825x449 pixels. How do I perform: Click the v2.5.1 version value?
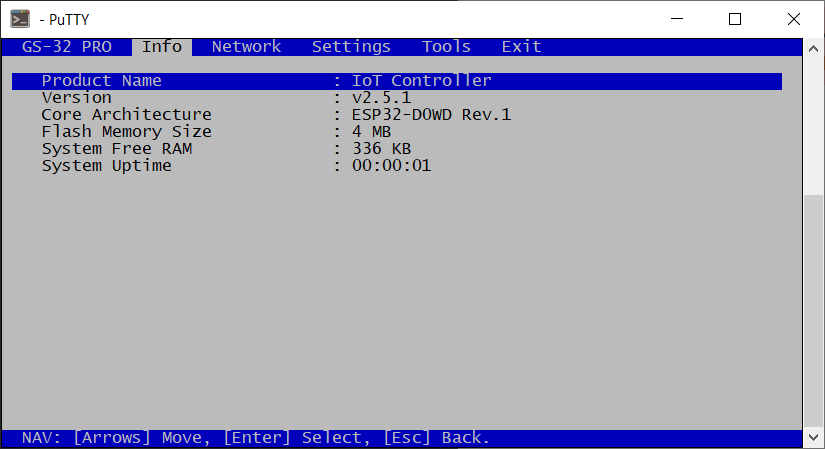coord(381,98)
